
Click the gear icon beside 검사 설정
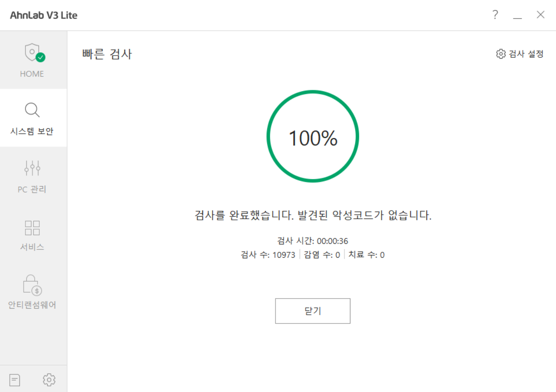pyautogui.click(x=500, y=54)
